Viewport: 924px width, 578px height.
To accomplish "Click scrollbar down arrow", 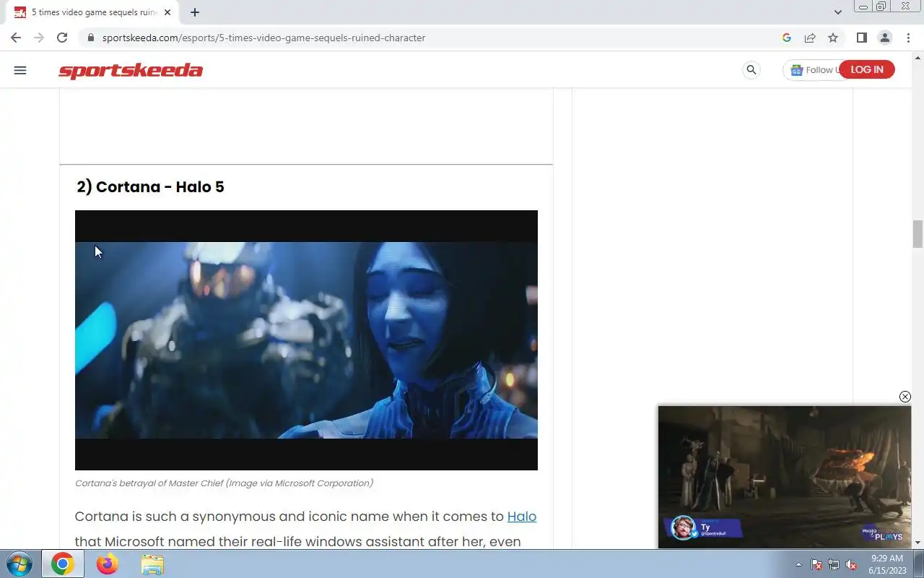I will tap(918, 543).
